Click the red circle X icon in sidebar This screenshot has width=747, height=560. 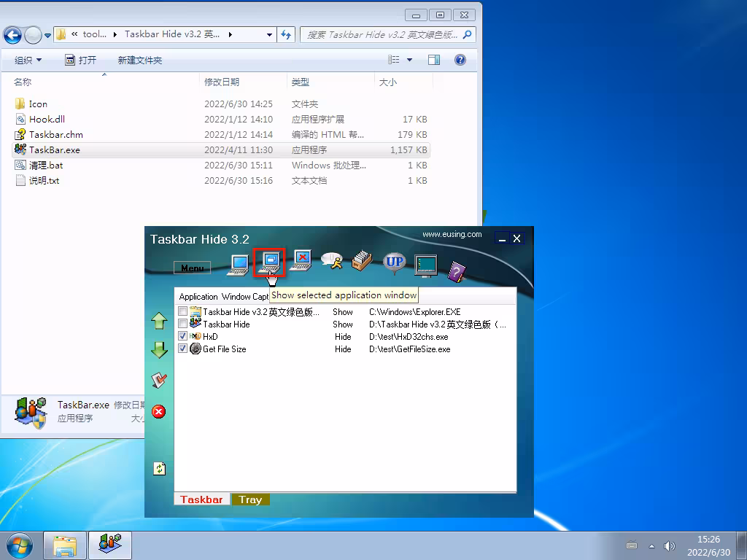[x=158, y=411]
